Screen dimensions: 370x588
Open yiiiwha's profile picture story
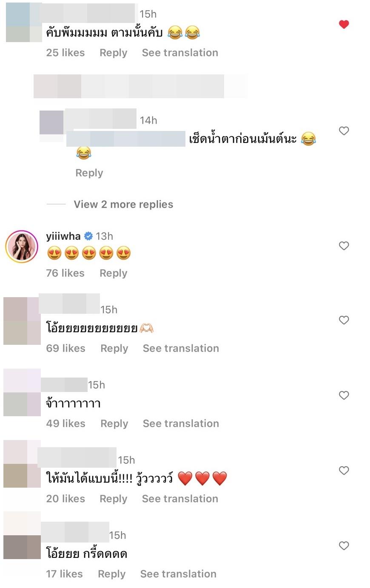tap(22, 247)
